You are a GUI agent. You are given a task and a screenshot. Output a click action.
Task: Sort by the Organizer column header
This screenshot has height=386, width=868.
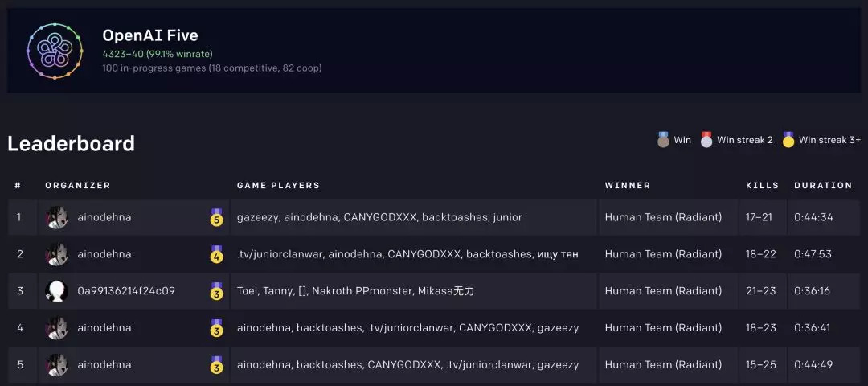(x=78, y=185)
